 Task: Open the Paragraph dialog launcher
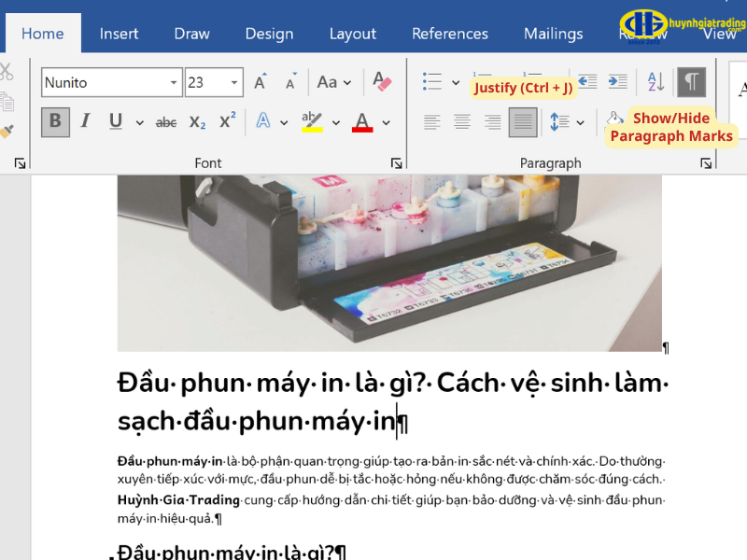[x=707, y=162]
